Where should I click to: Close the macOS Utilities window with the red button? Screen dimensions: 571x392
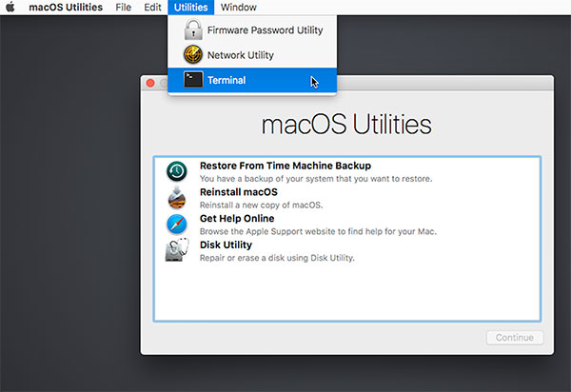click(x=150, y=84)
